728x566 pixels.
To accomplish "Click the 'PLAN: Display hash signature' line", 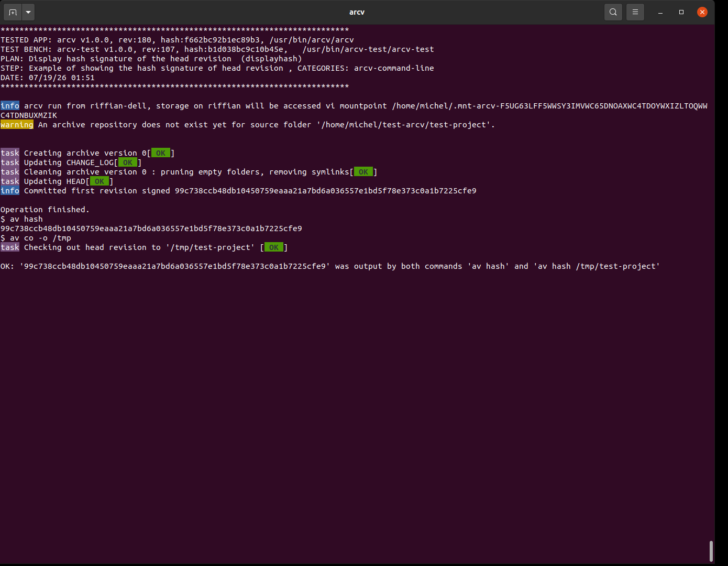I will (151, 59).
